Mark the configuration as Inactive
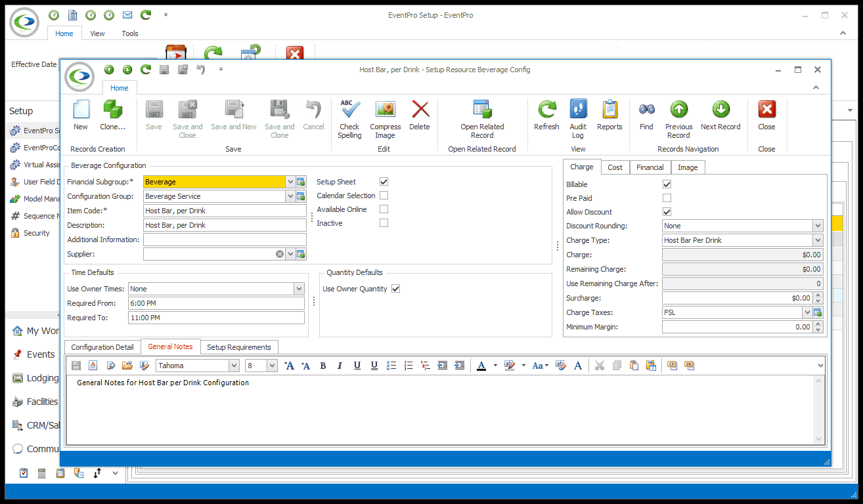 click(384, 223)
